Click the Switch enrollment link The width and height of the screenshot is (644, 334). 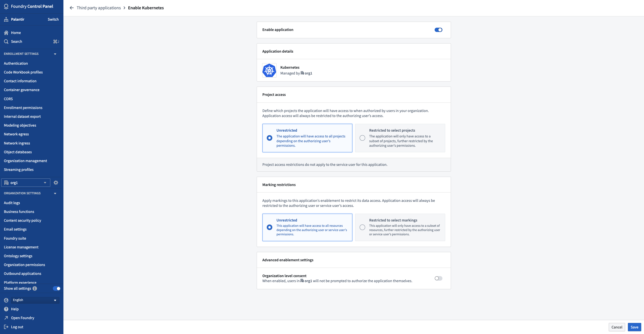(x=53, y=19)
